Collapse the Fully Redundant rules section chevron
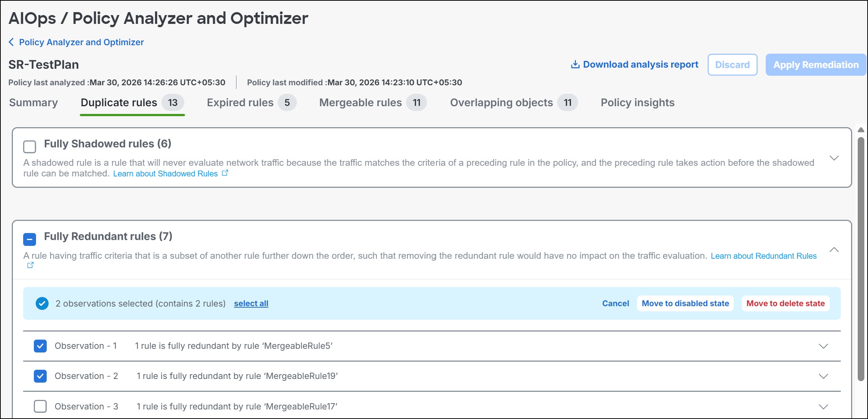 click(x=834, y=250)
